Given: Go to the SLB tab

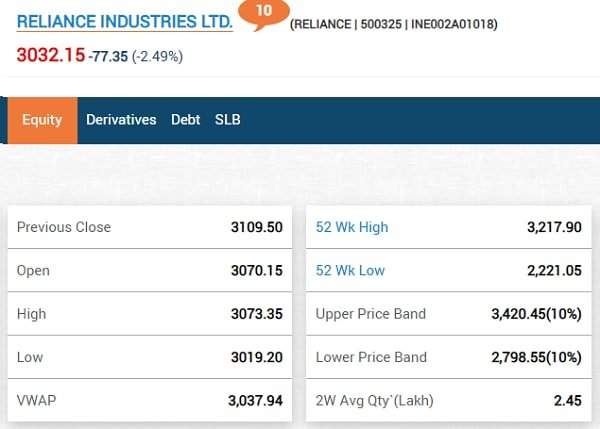Looking at the screenshot, I should tap(227, 120).
